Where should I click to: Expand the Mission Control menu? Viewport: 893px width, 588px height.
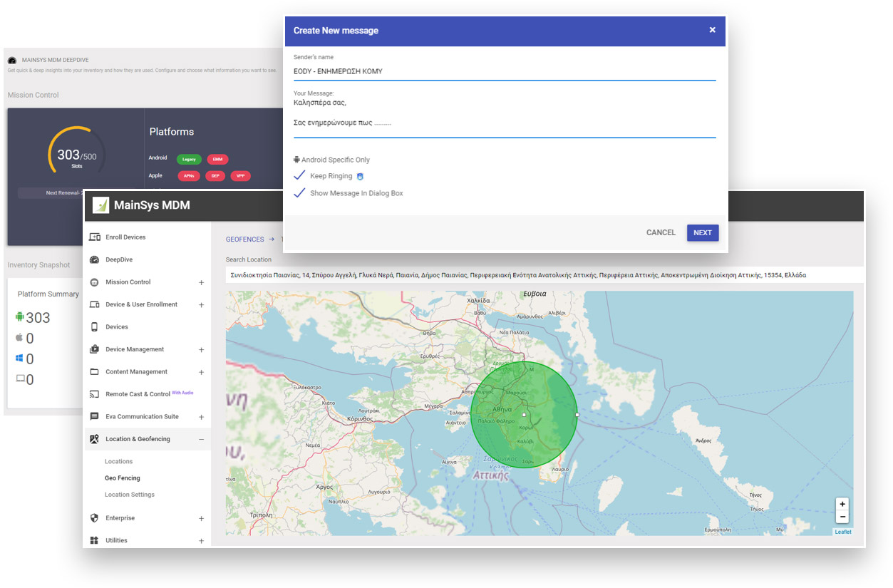pyautogui.click(x=201, y=283)
